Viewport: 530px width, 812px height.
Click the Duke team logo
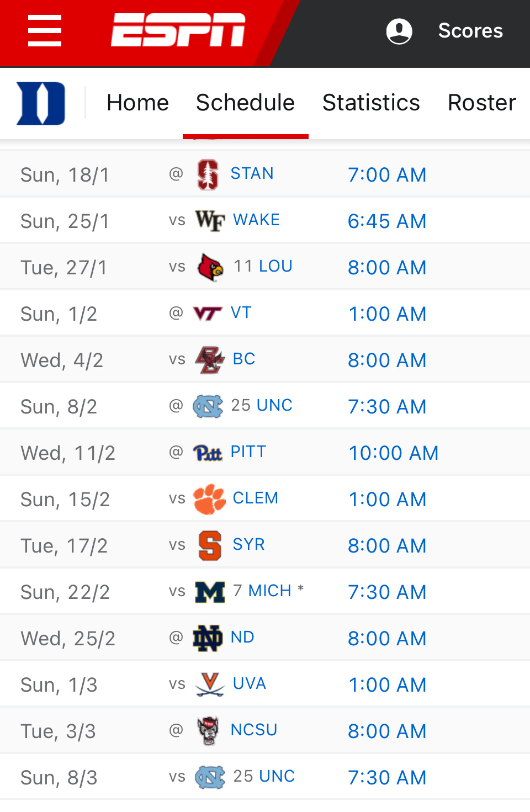[41, 103]
